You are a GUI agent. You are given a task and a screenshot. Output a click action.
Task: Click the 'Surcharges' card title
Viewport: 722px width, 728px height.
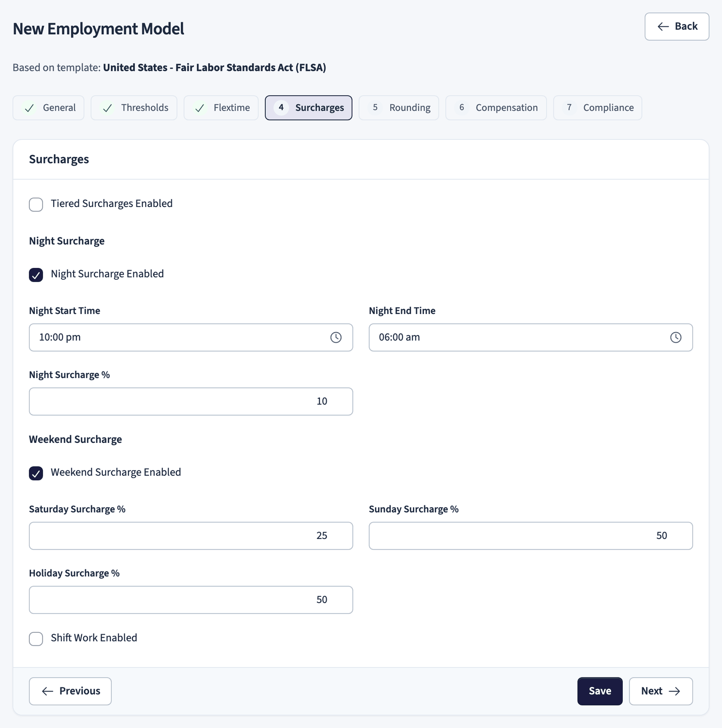pos(59,159)
